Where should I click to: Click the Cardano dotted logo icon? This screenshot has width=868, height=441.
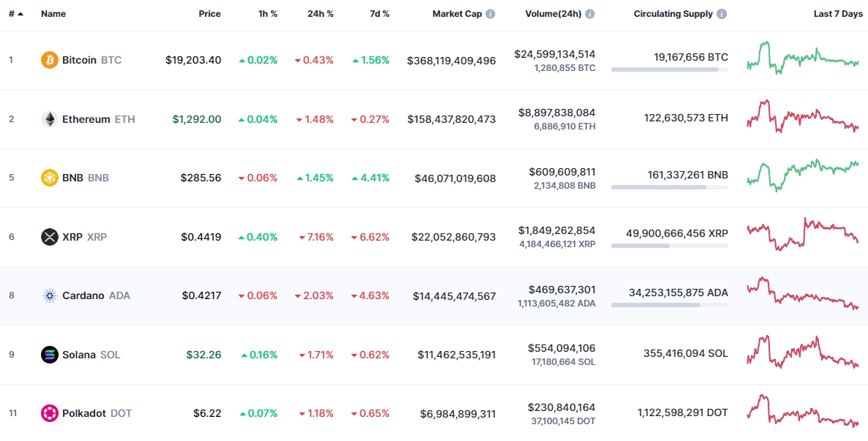[x=49, y=295]
